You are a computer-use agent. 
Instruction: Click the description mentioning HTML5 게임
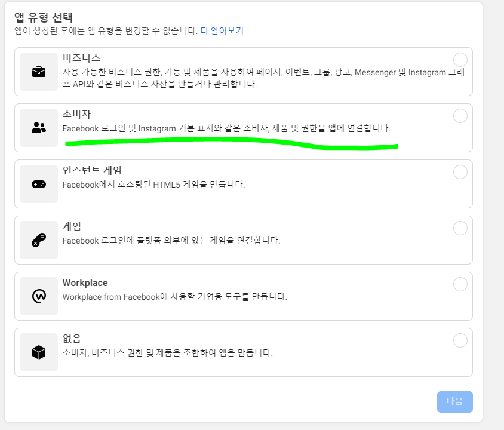153,185
